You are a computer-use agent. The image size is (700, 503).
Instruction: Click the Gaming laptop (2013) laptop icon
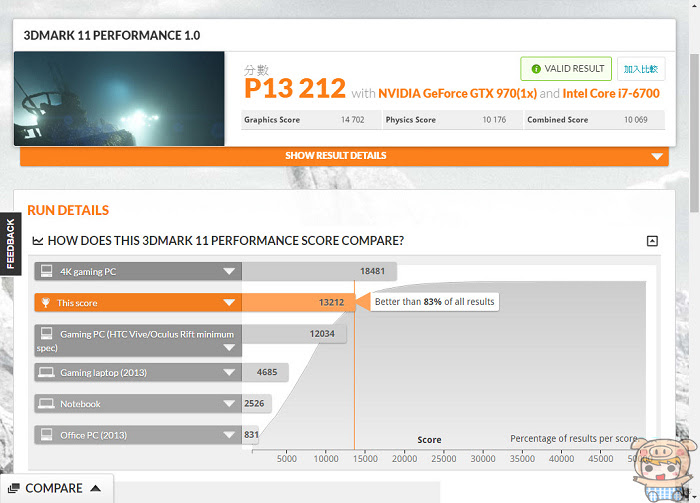tap(46, 372)
